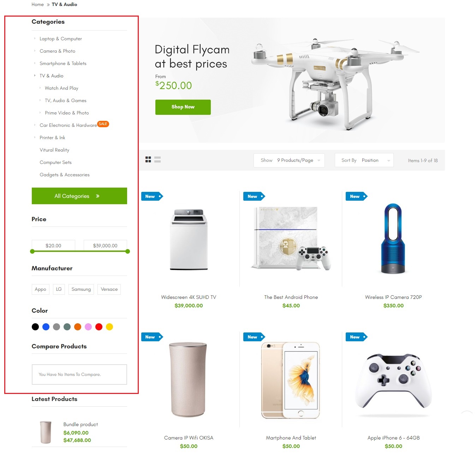Click the New badge on Widescreen 4K SUHD TV
Image resolution: width=476 pixels, height=454 pixels.
tap(152, 196)
